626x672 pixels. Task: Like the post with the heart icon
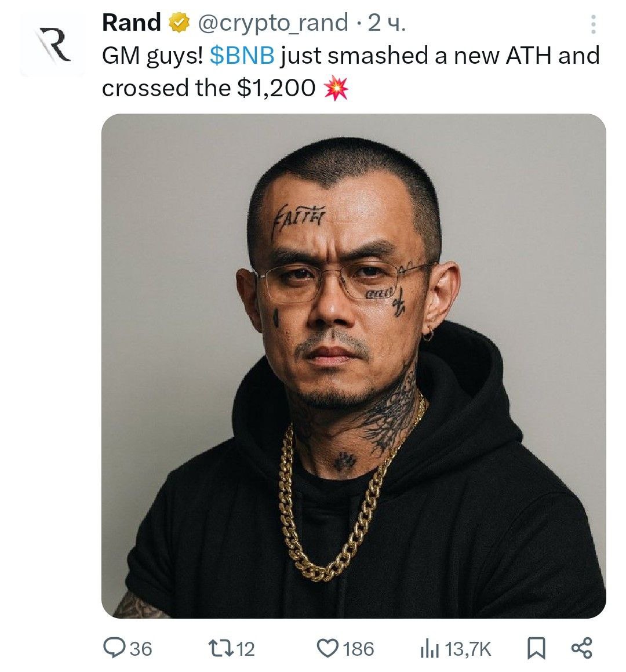point(327,648)
